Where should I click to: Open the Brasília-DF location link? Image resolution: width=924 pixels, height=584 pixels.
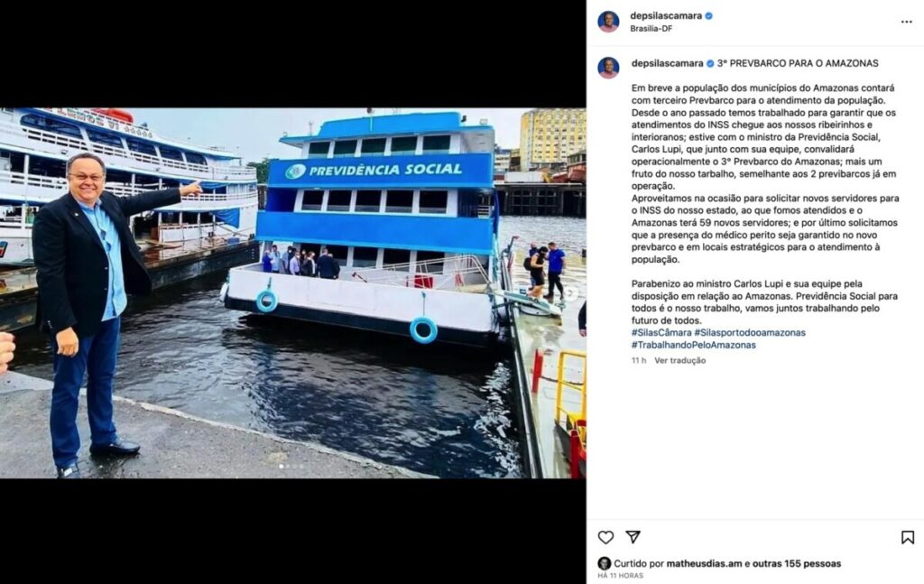(651, 28)
